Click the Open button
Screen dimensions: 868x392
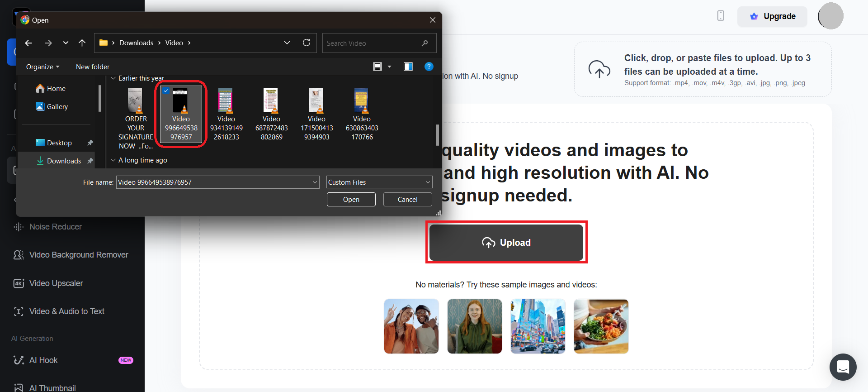pos(351,199)
